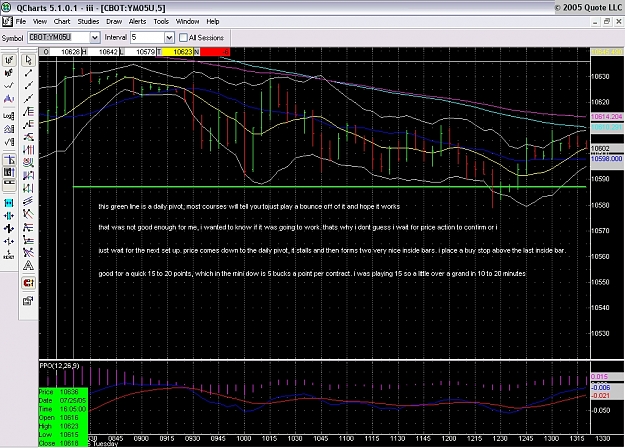Click the red N net change box
This screenshot has height=448, width=625.
(215, 52)
